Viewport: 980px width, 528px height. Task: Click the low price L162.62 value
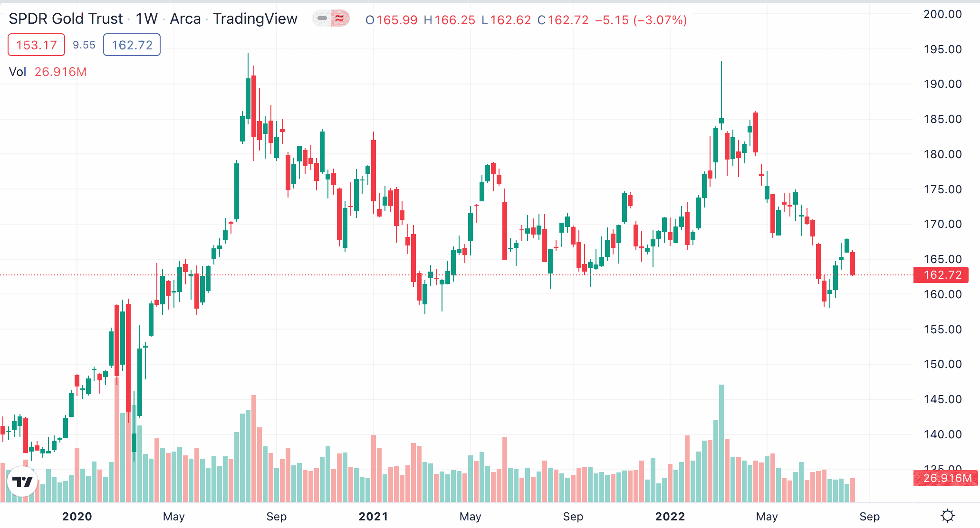pyautogui.click(x=506, y=20)
